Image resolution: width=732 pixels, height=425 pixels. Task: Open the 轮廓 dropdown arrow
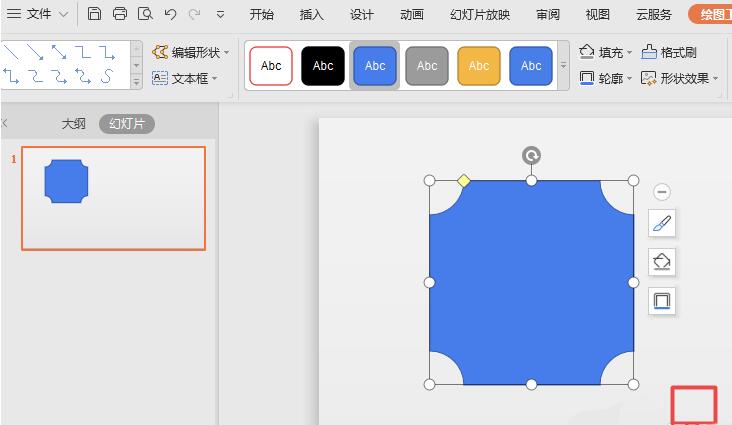(629, 78)
